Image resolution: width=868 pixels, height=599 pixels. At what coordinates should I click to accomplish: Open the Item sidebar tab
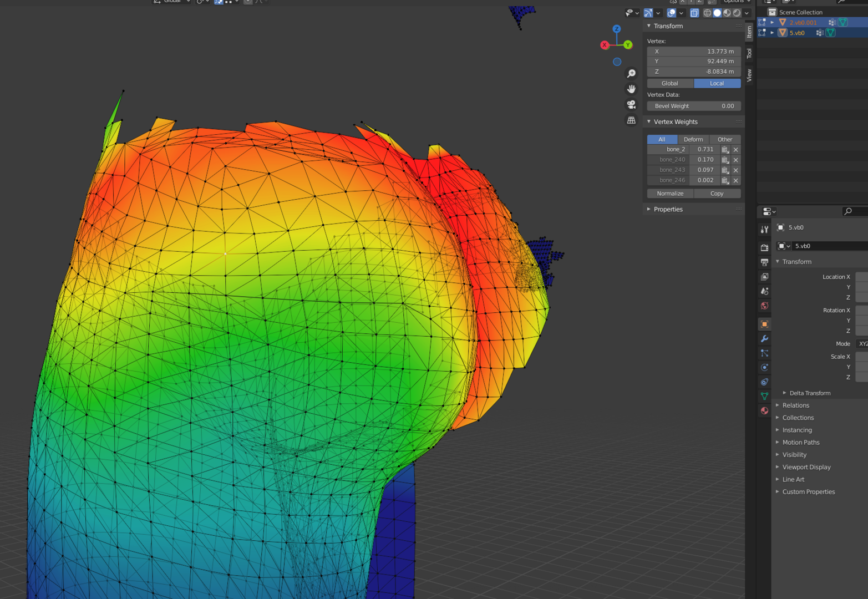pos(749,32)
